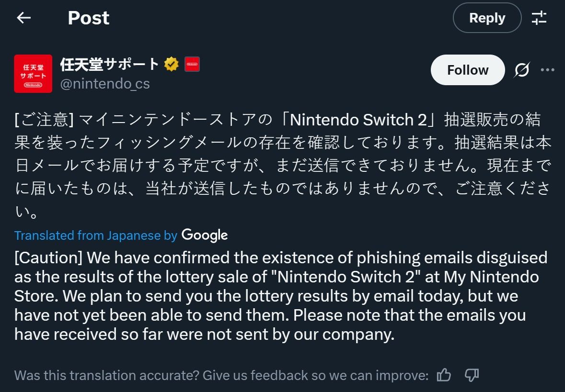Open the @nintendo_cs handle link

tap(105, 84)
